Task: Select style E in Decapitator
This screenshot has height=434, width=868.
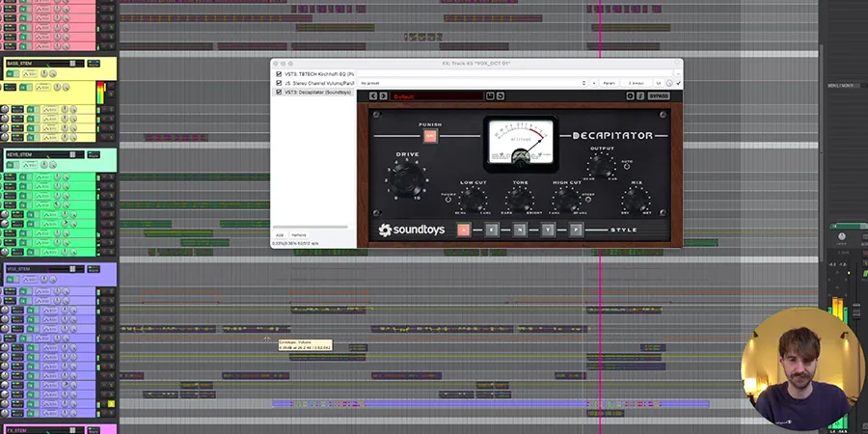Action: click(492, 230)
